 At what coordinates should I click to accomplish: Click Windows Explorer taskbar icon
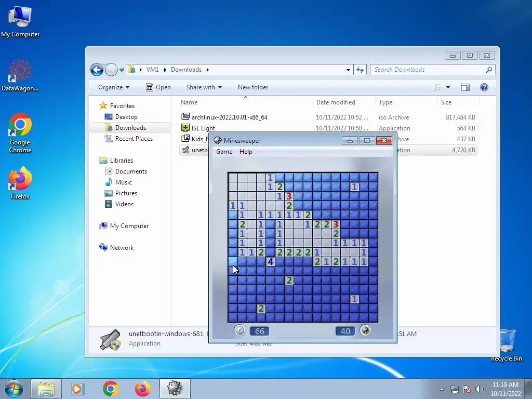click(x=46, y=389)
